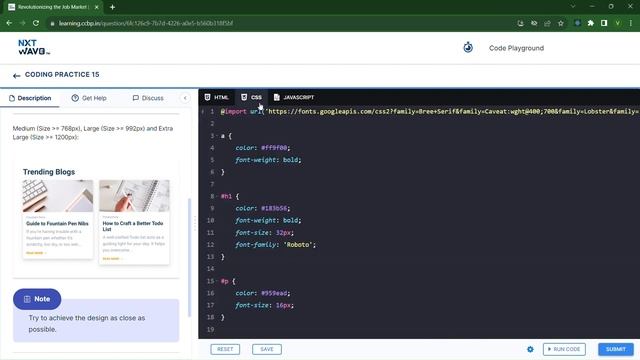The image size is (640, 360).
Task: Click the color value #183b56 on line 9
Action: click(x=275, y=208)
